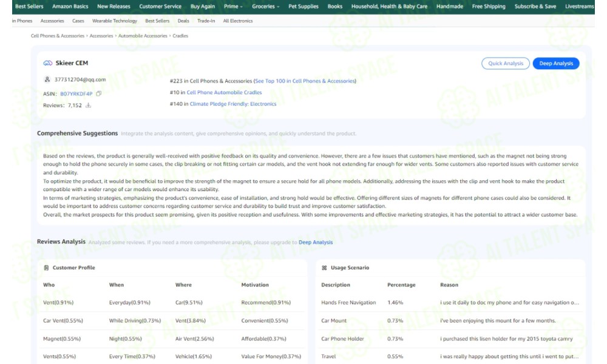
Task: Expand the Groceries dropdown menu
Action: (266, 7)
